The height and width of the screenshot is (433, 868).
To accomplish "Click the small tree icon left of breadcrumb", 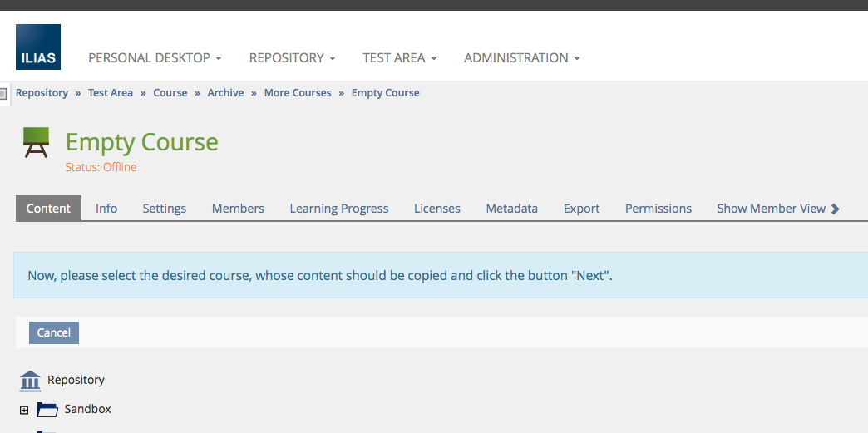I will pos(3,93).
